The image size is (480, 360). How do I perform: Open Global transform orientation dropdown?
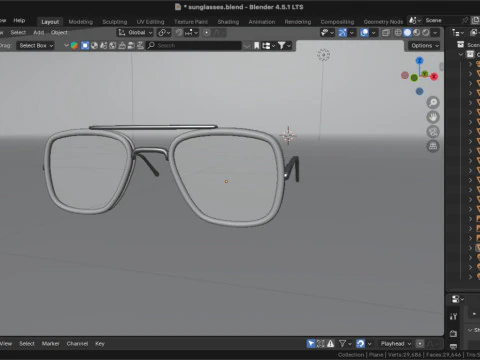pyautogui.click(x=135, y=32)
